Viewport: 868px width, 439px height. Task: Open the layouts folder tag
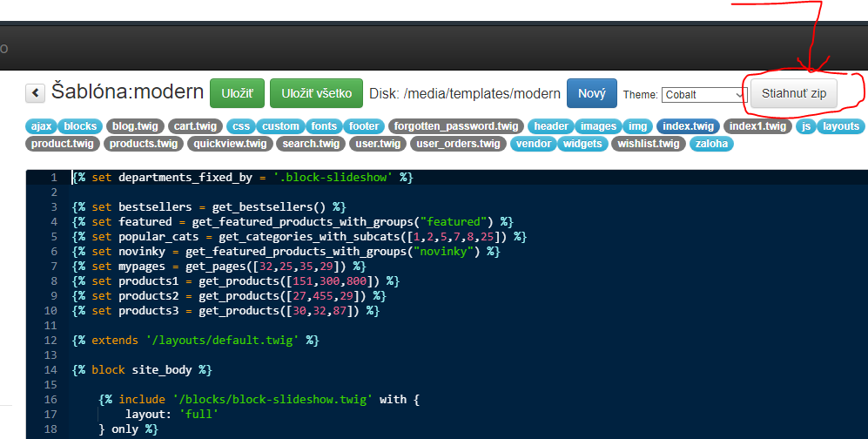click(x=841, y=126)
